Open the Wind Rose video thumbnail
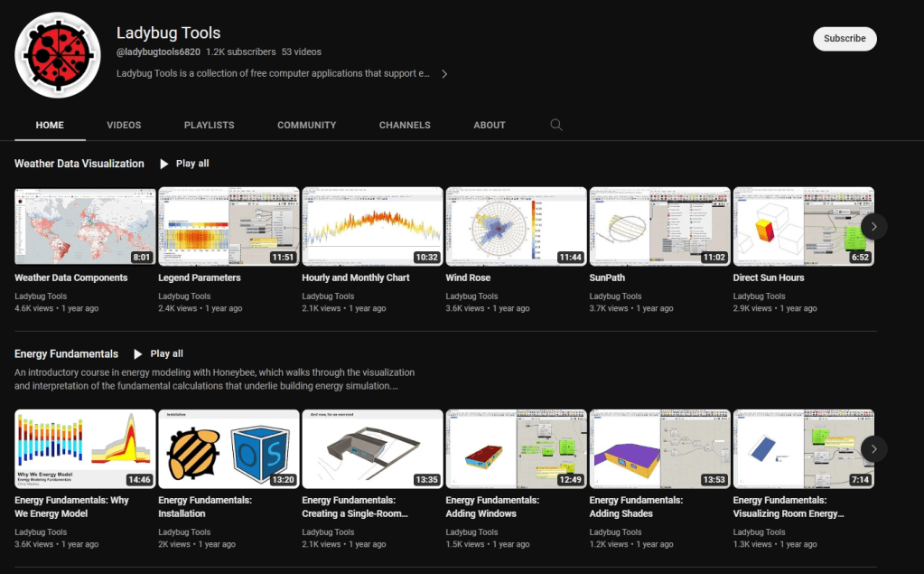Viewport: 924px width, 574px height. tap(516, 226)
